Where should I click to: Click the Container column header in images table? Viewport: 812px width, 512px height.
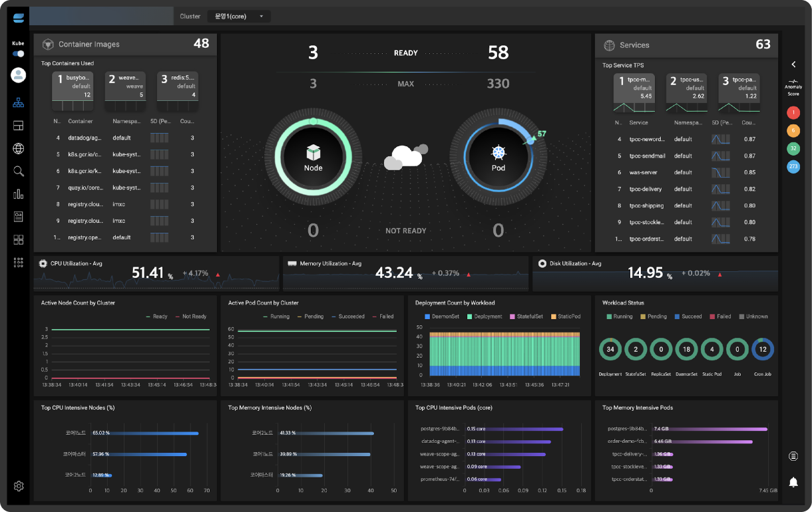pyautogui.click(x=81, y=122)
